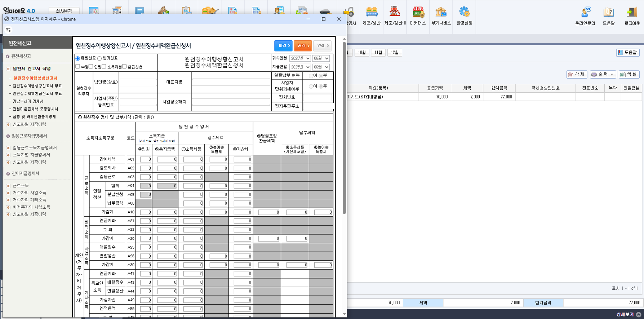Screen dimensions: 644x319
Task: Expand 신고파일 저장이력 under 원천세신고
Action: [x=8, y=124]
